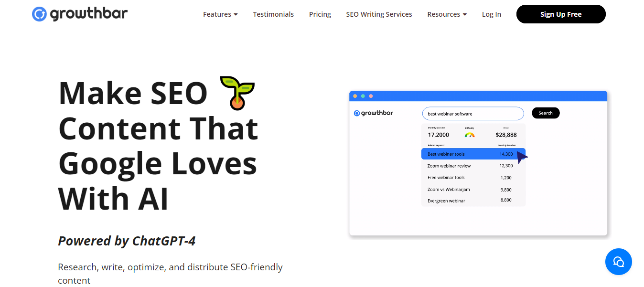
Task: Click the Log In link
Action: (491, 14)
